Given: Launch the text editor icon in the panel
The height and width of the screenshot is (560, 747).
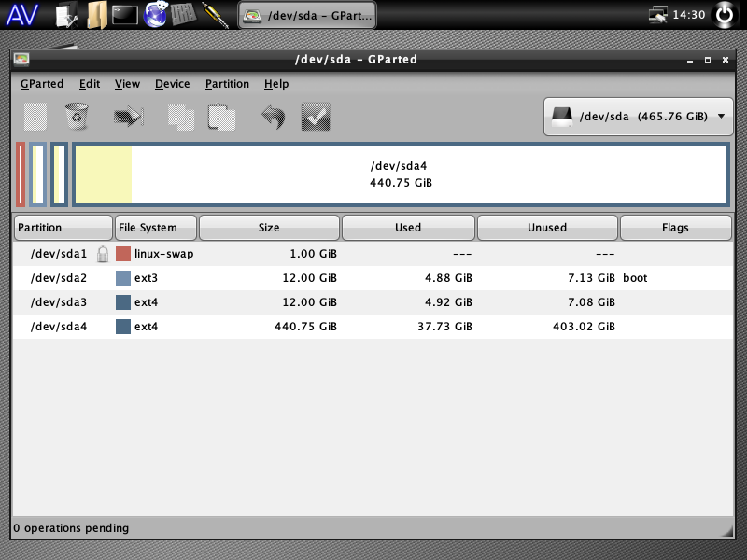Looking at the screenshot, I should [66, 15].
